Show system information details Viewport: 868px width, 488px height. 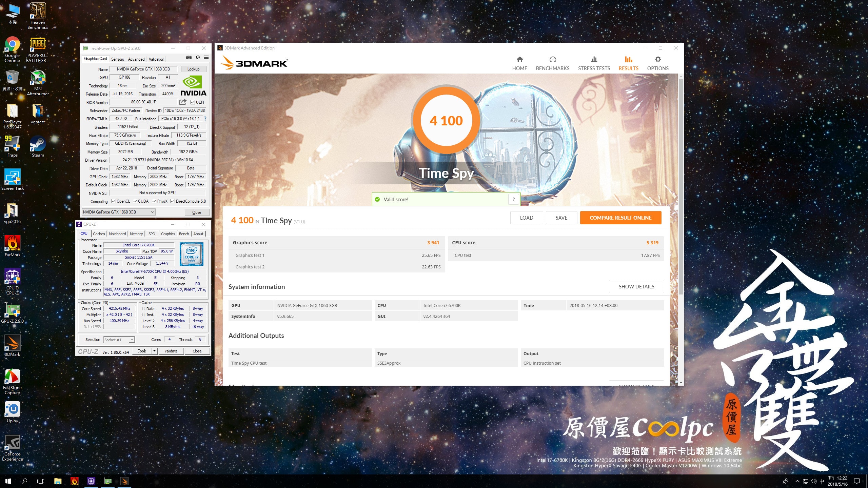pyautogui.click(x=636, y=286)
